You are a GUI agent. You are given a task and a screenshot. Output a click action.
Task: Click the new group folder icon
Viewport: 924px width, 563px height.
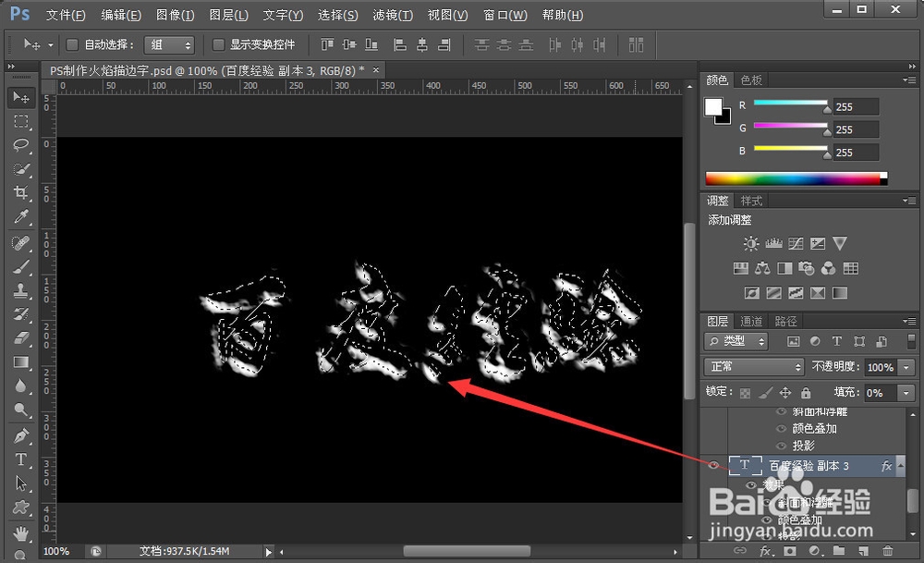[x=839, y=551]
